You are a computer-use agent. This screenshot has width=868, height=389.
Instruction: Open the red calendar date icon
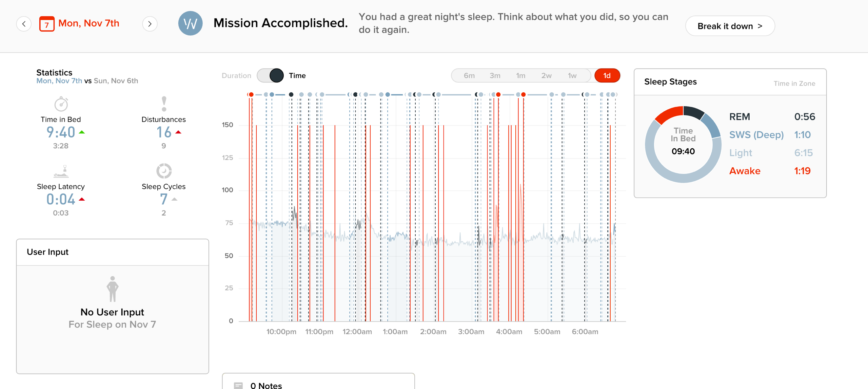click(47, 24)
